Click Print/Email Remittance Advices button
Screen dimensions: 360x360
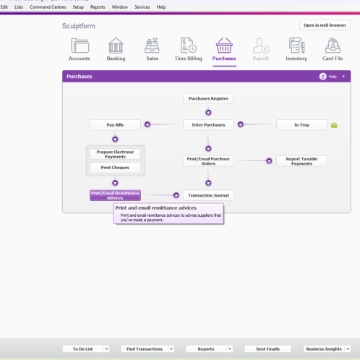(115, 195)
